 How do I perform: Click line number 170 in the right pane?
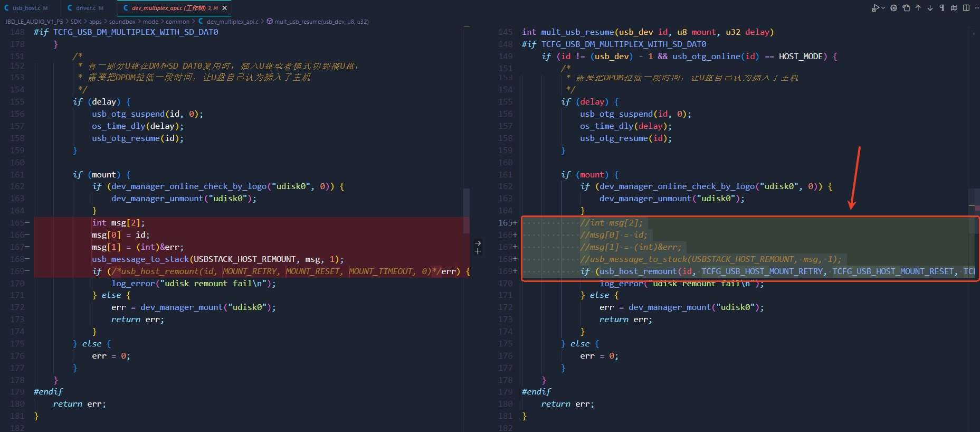pyautogui.click(x=506, y=284)
